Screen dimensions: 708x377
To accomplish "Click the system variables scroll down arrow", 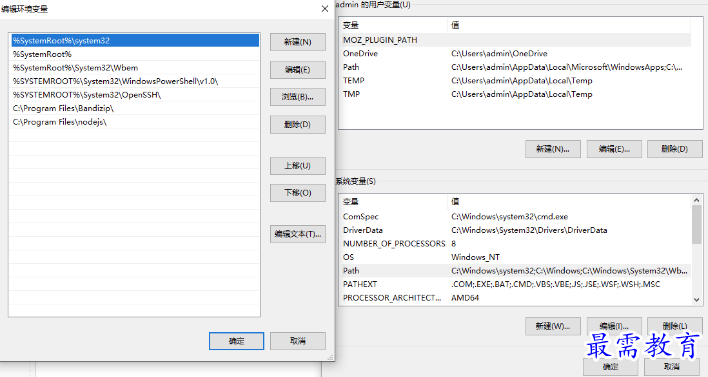I will (x=696, y=300).
